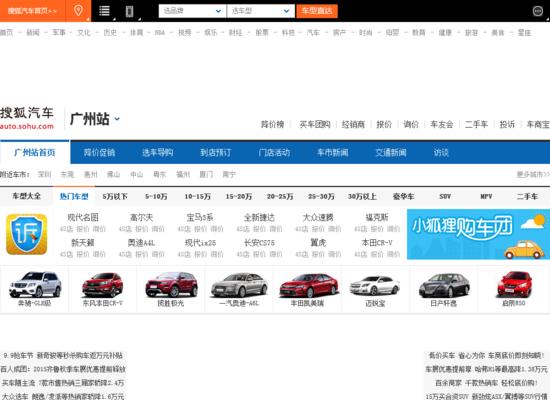Open the 选车导购 nav tab
This screenshot has height=400, width=550.
pos(157,152)
